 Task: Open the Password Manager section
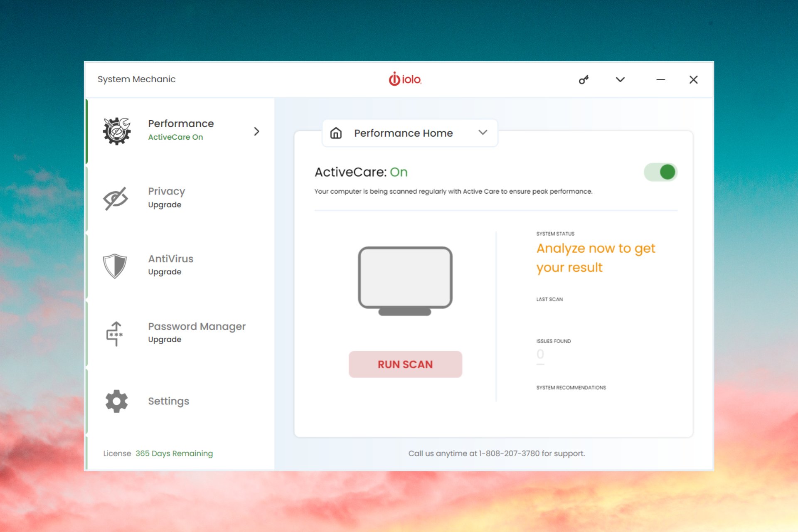[180, 334]
